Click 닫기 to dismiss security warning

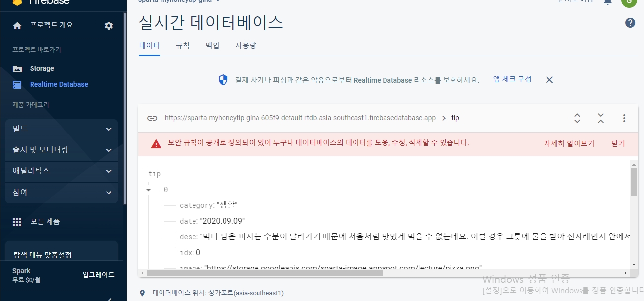pyautogui.click(x=618, y=144)
